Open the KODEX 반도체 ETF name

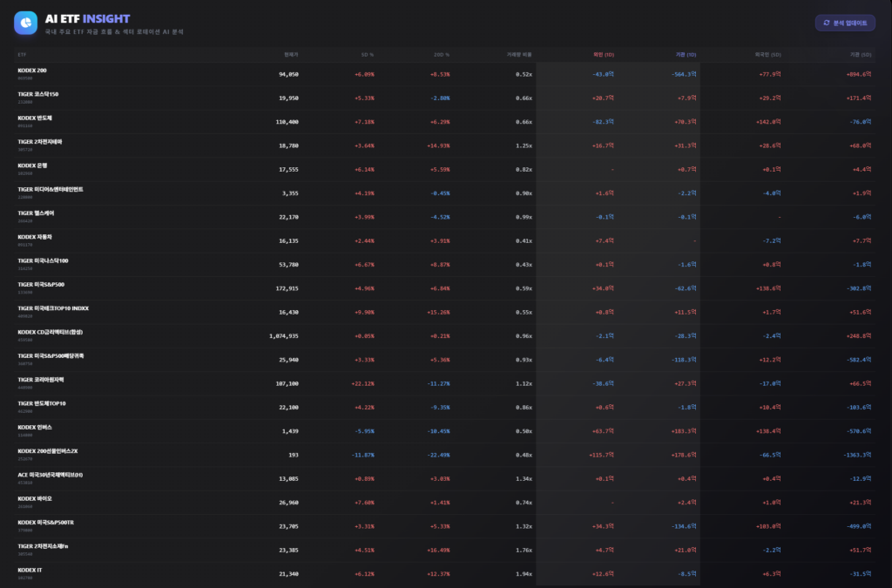click(x=34, y=118)
